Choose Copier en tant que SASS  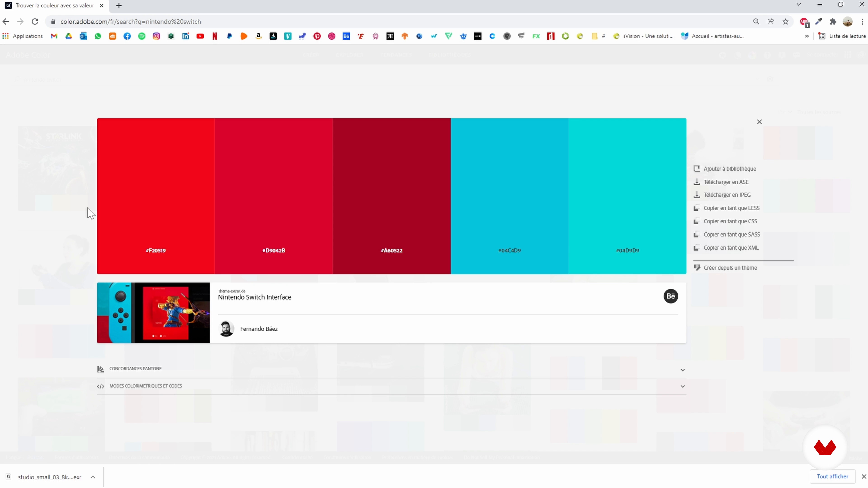coord(727,235)
